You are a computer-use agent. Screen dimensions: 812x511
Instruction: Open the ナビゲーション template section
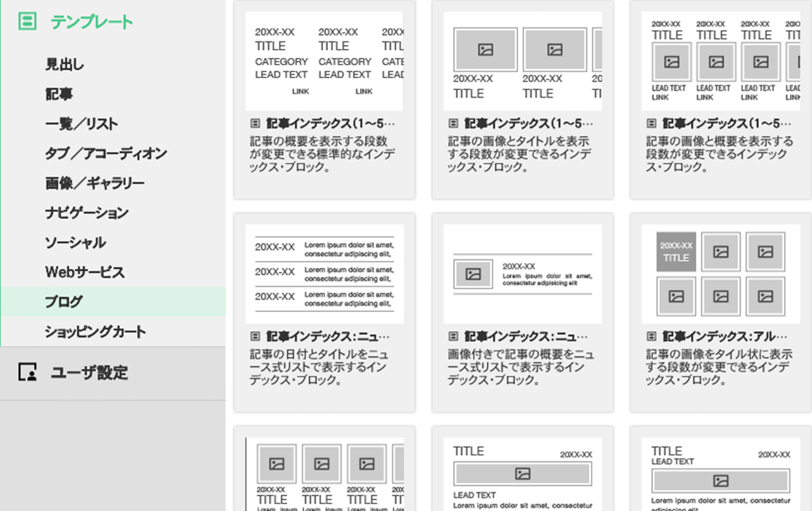tap(85, 213)
